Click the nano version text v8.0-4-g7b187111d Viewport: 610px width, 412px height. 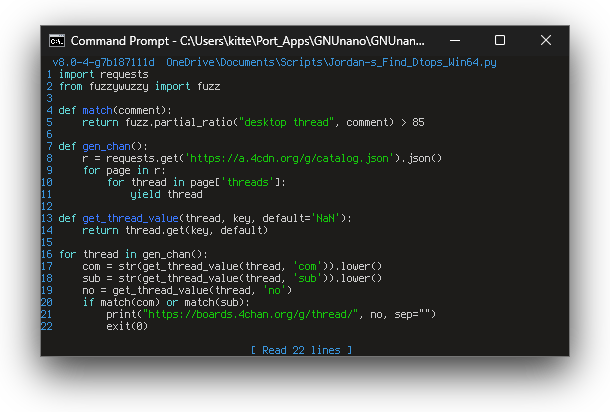pyautogui.click(x=103, y=62)
